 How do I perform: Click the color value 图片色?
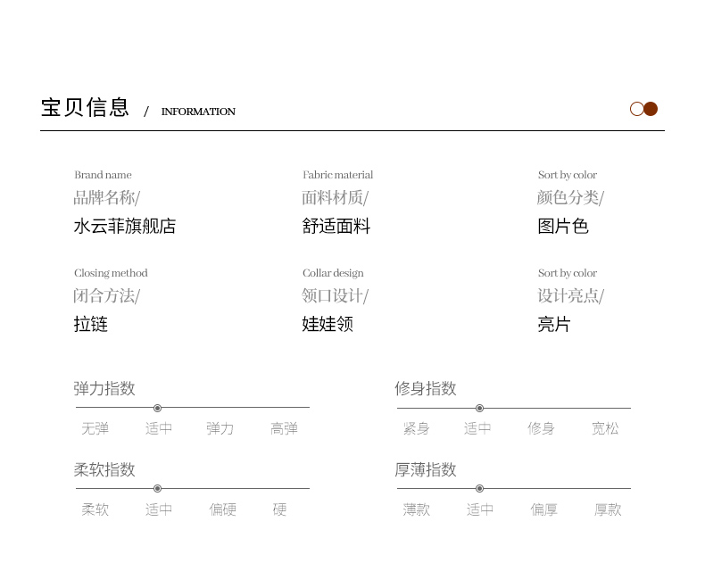click(x=563, y=226)
